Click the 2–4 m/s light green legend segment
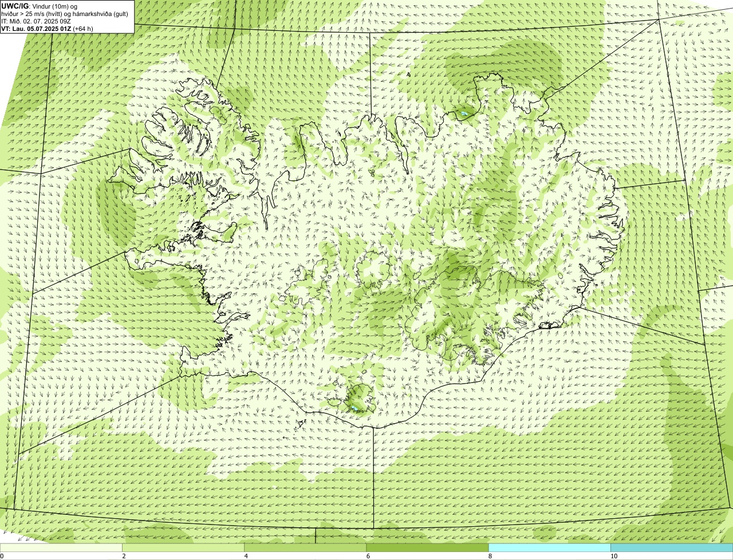The width and height of the screenshot is (733, 560). click(x=184, y=548)
